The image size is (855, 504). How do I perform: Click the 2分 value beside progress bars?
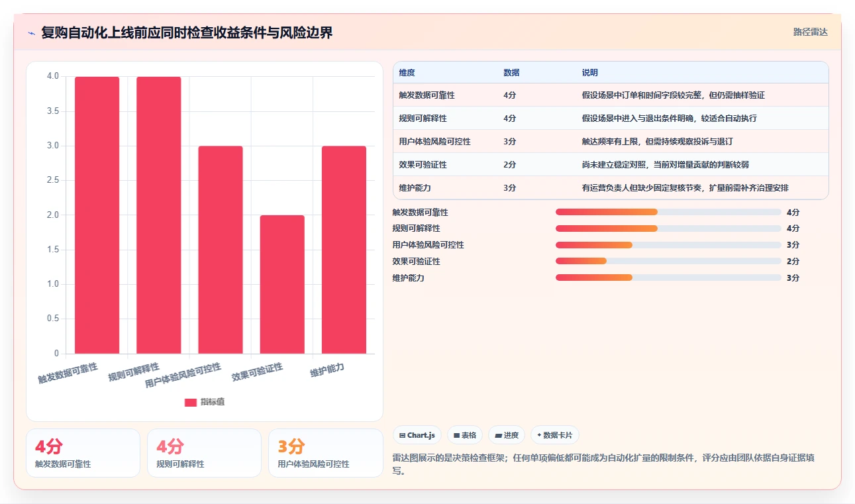click(x=793, y=261)
